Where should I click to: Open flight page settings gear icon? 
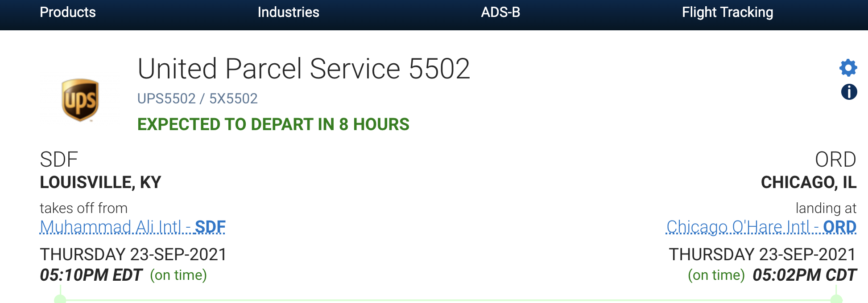click(848, 68)
